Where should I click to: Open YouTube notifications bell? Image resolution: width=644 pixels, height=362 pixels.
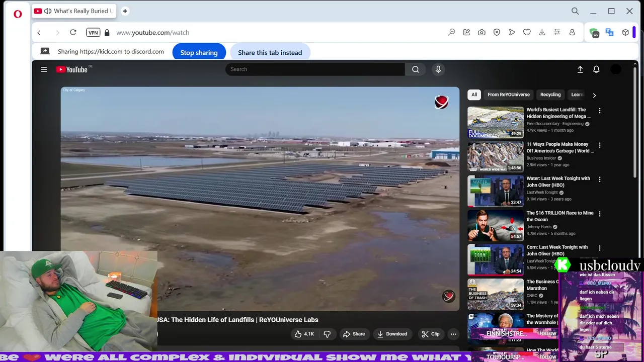[x=596, y=69]
